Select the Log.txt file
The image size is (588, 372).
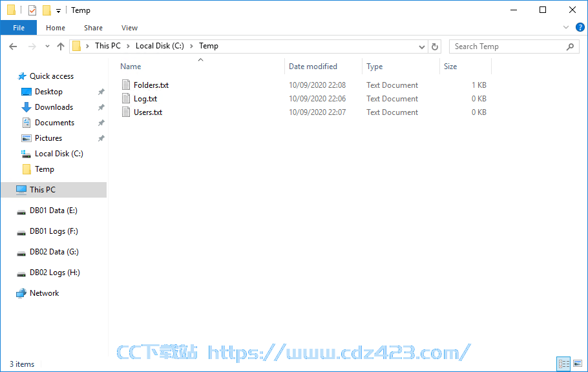145,99
